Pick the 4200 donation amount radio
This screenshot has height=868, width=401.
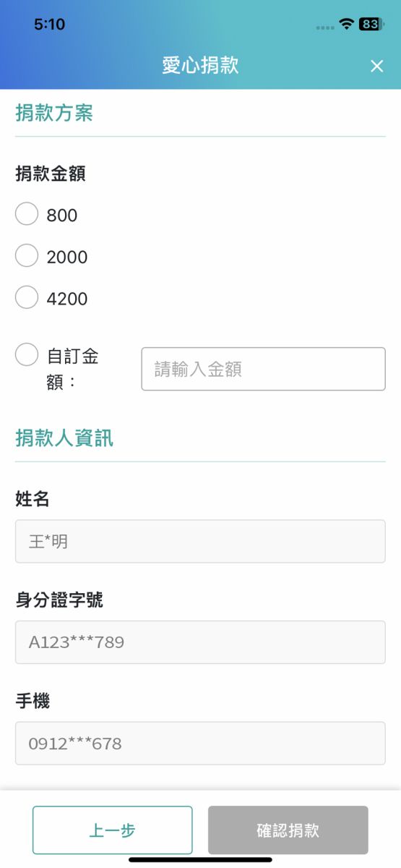tap(27, 298)
